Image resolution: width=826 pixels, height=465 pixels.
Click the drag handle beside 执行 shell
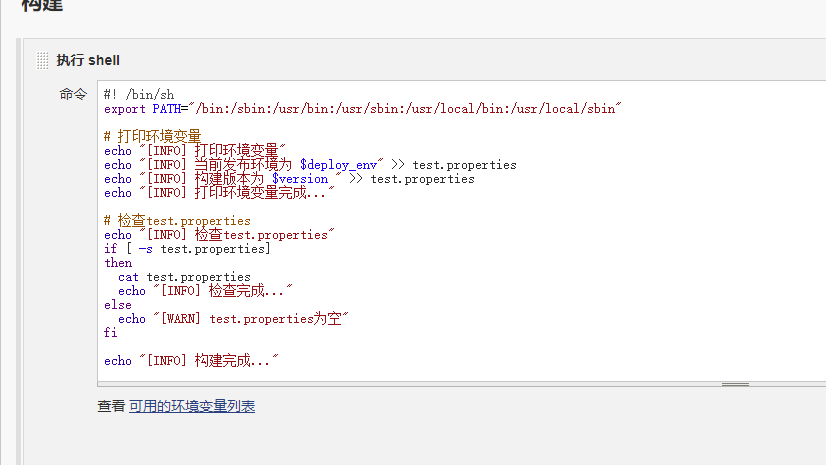click(x=42, y=60)
